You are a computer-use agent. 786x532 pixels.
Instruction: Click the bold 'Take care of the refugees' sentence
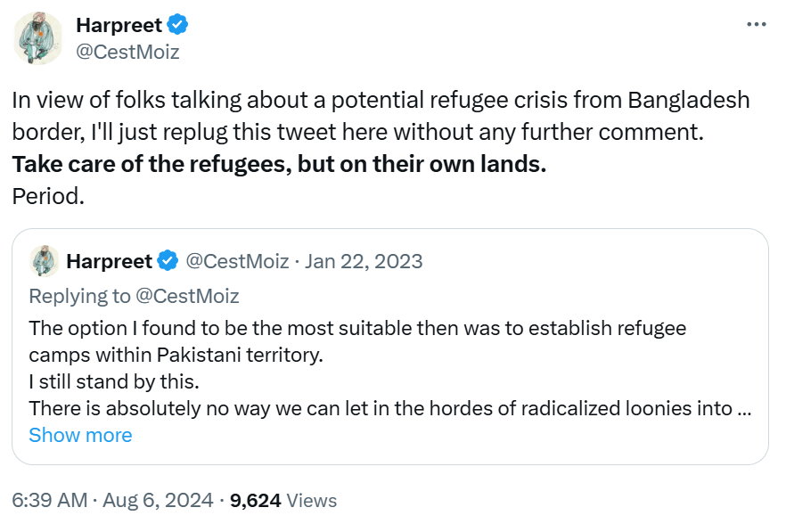coord(279,164)
